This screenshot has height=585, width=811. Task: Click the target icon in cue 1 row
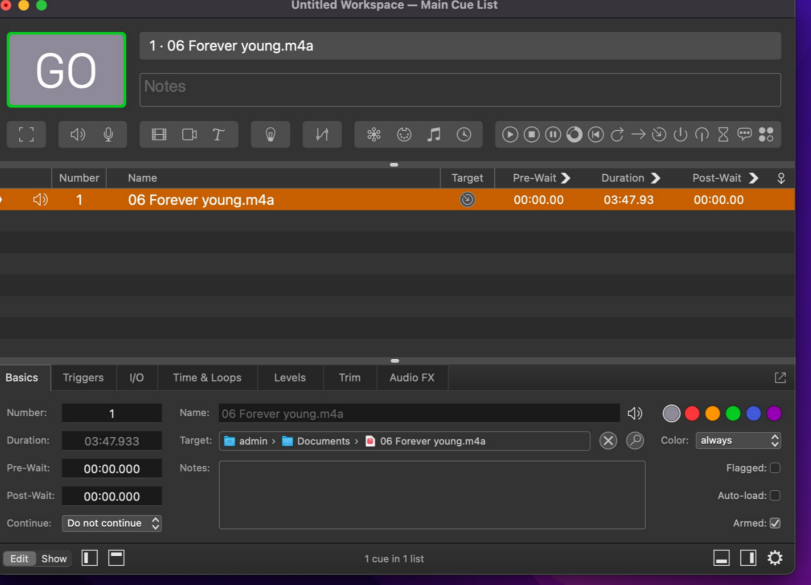click(467, 200)
